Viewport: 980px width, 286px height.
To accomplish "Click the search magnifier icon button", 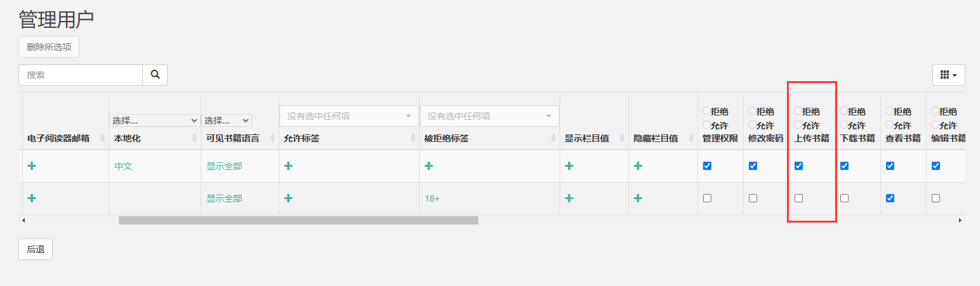I will point(155,75).
